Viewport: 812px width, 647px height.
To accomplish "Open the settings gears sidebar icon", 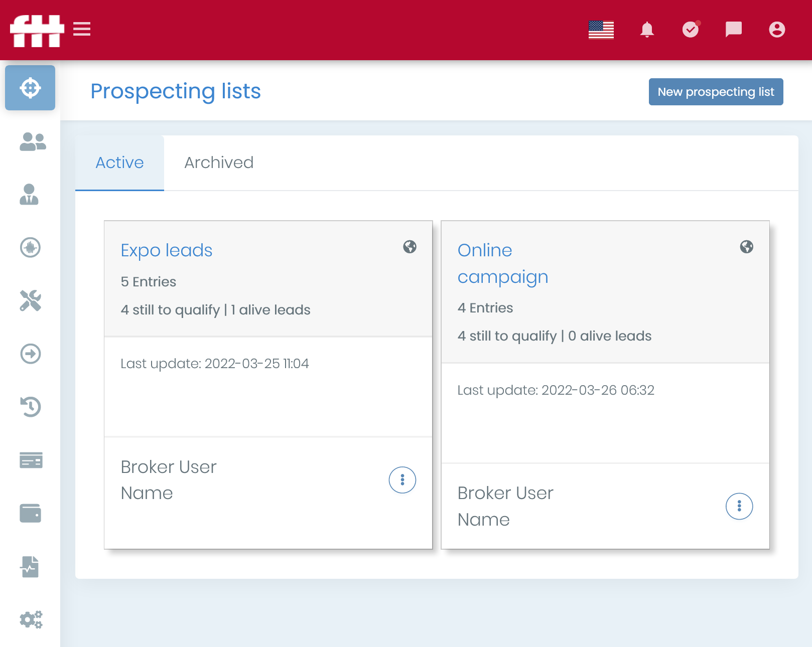I will pos(31,620).
